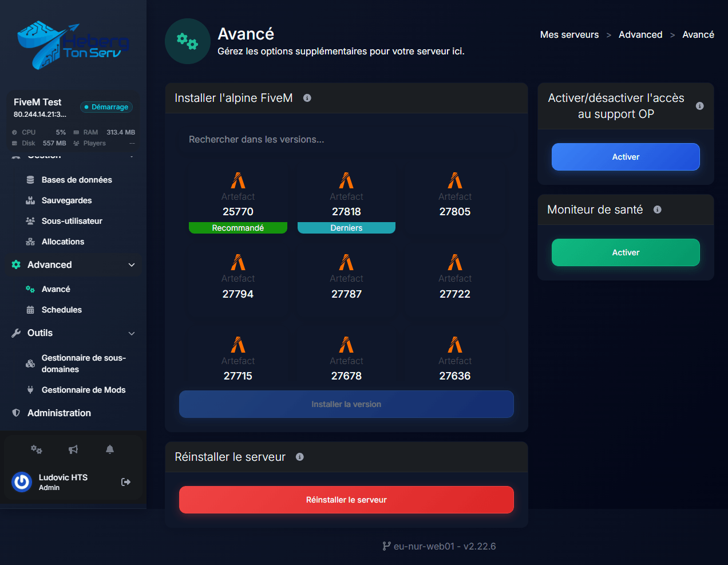Select Artefact 27715
Image resolution: width=728 pixels, height=565 pixels.
tap(238, 359)
